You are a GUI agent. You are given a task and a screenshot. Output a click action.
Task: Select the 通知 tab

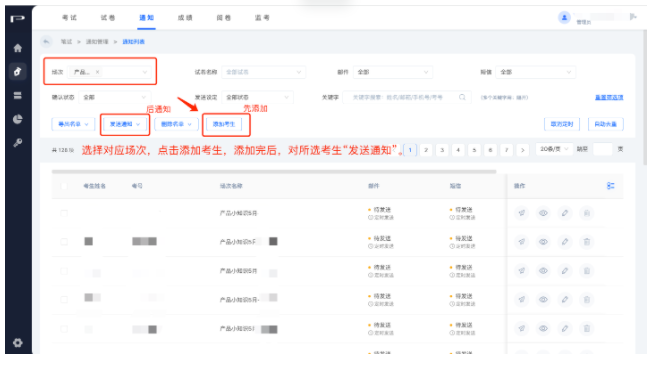coord(146,17)
